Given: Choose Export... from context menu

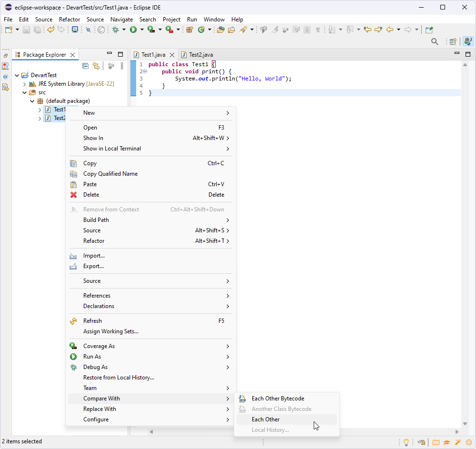Looking at the screenshot, I should tap(150, 266).
